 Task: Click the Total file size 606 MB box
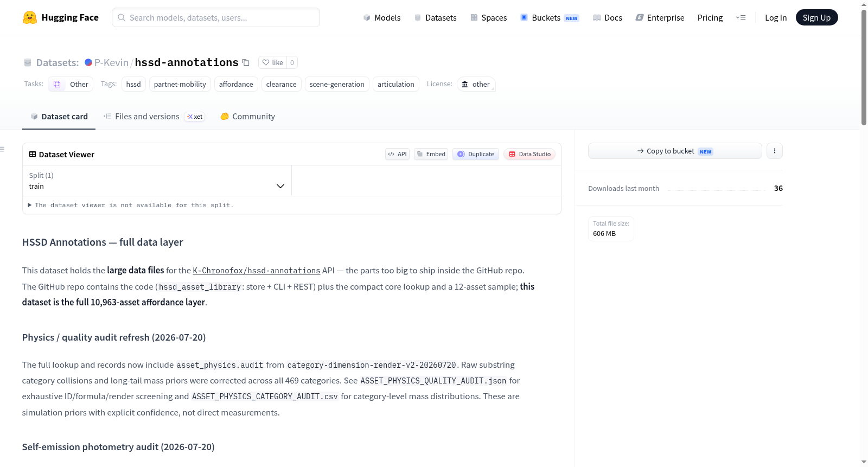(x=611, y=229)
